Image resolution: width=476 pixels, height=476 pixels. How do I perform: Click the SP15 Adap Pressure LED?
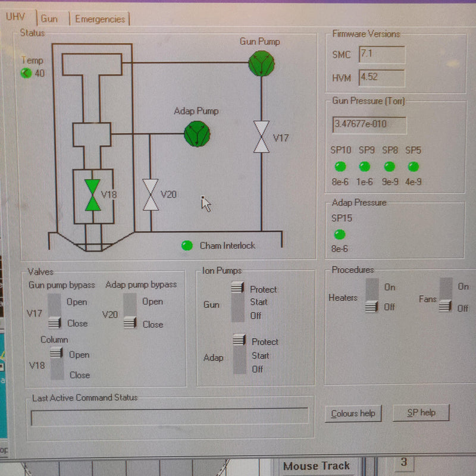[x=340, y=234]
